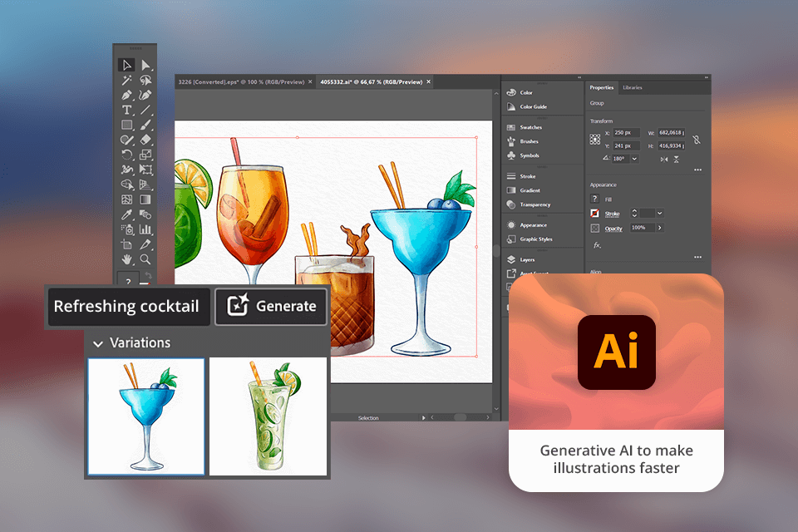Flip the selection horizontally
798x532 pixels.
coord(664,160)
